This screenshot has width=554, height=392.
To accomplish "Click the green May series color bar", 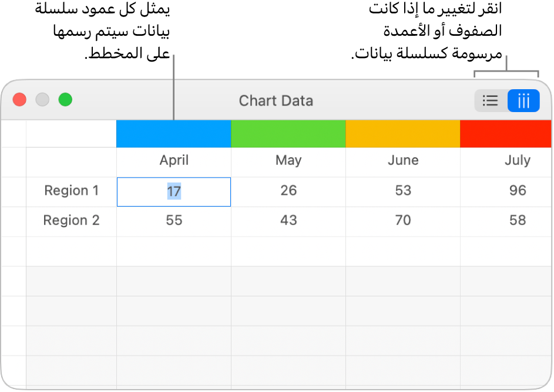I will coord(288,134).
